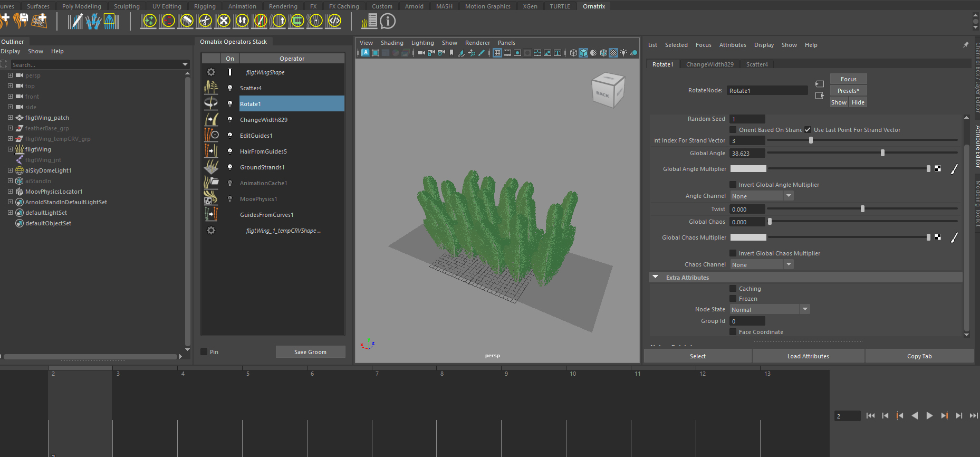Toggle the AnimationCache1 operator on
980x457 pixels.
(230, 183)
